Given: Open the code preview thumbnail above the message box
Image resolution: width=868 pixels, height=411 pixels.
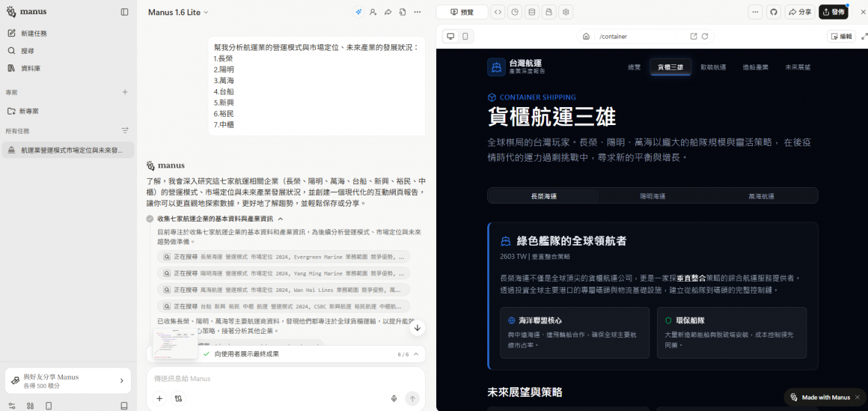Looking at the screenshot, I should click(175, 344).
